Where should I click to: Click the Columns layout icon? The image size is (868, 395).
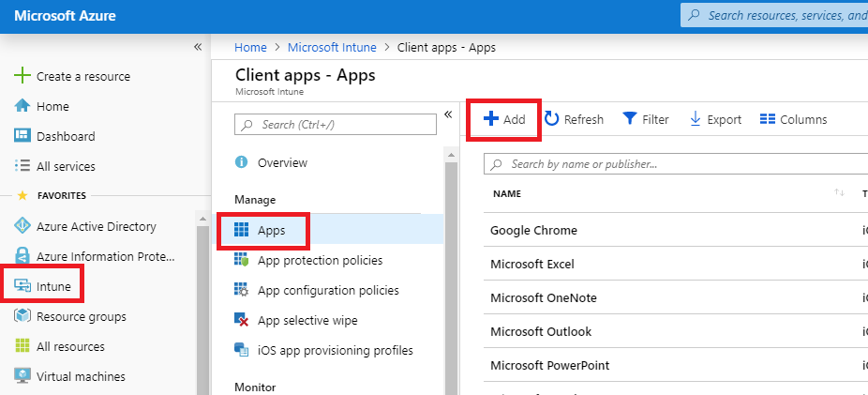pos(768,119)
